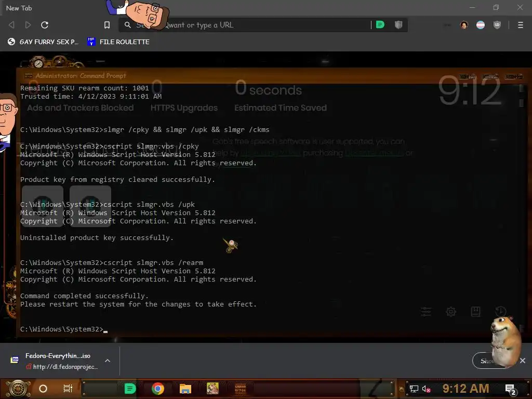Open Task View on the taskbar

coord(68,389)
